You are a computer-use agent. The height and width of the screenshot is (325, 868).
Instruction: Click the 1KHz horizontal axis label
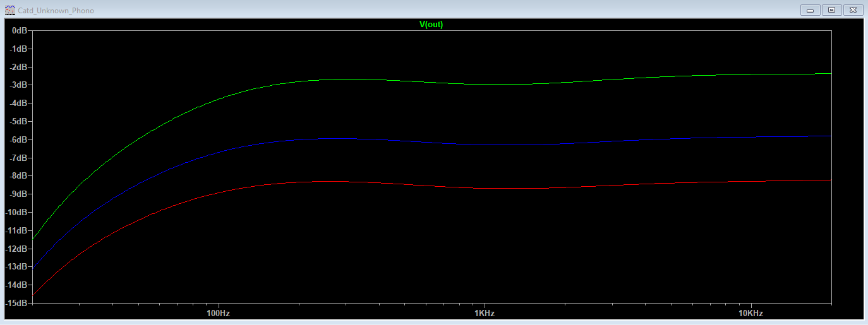click(x=484, y=313)
